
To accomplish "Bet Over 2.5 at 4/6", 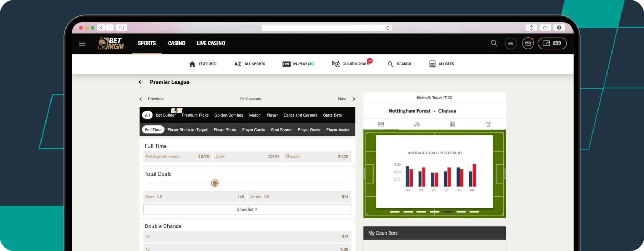I will pyautogui.click(x=195, y=197).
